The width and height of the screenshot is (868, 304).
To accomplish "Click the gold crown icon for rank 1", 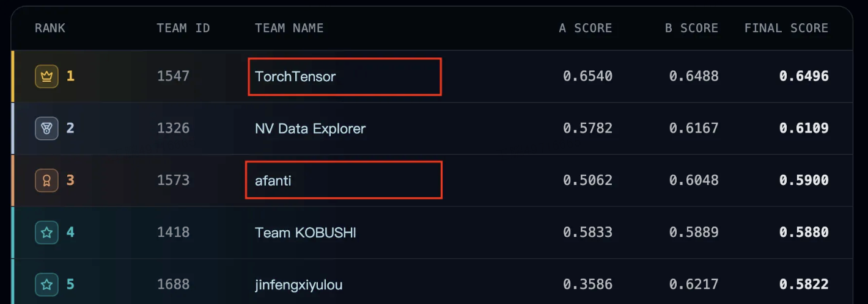I will tap(47, 76).
